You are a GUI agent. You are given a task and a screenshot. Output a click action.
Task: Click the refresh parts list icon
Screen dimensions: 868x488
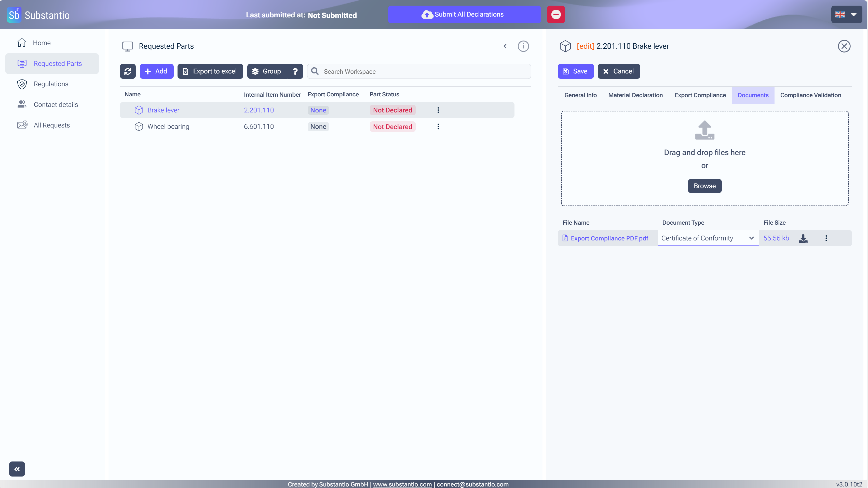pyautogui.click(x=127, y=71)
